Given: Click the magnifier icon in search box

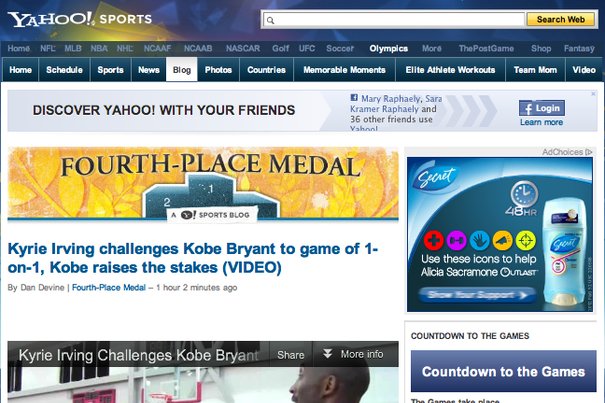Looking at the screenshot, I should (x=270, y=20).
